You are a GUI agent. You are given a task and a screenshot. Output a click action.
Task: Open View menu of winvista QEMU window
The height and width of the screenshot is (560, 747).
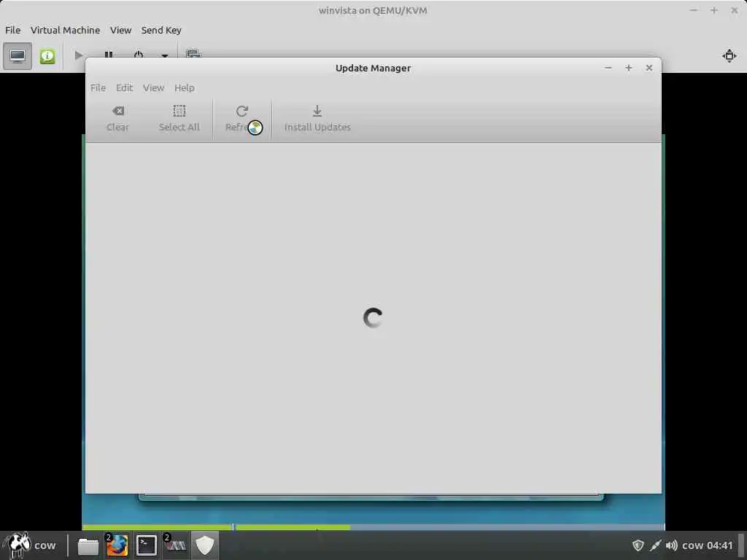(120, 30)
